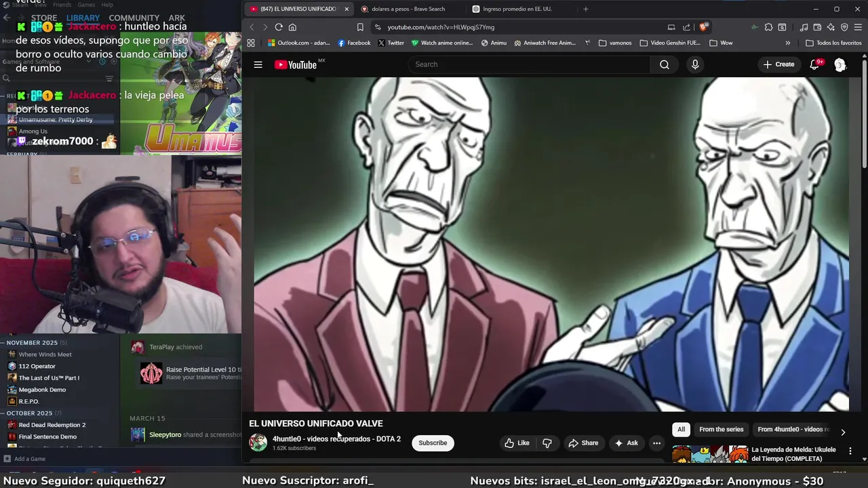The width and height of the screenshot is (868, 488).
Task: Click the address bar URL
Action: pos(441,27)
